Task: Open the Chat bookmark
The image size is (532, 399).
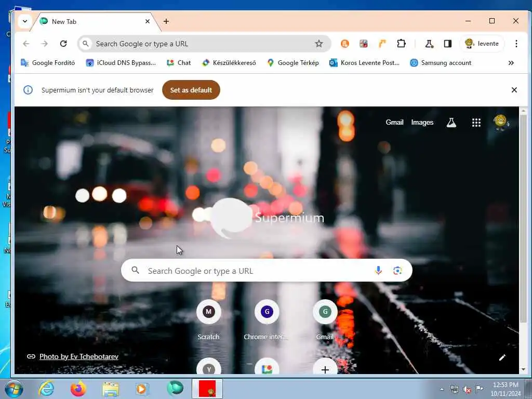Action: click(179, 63)
